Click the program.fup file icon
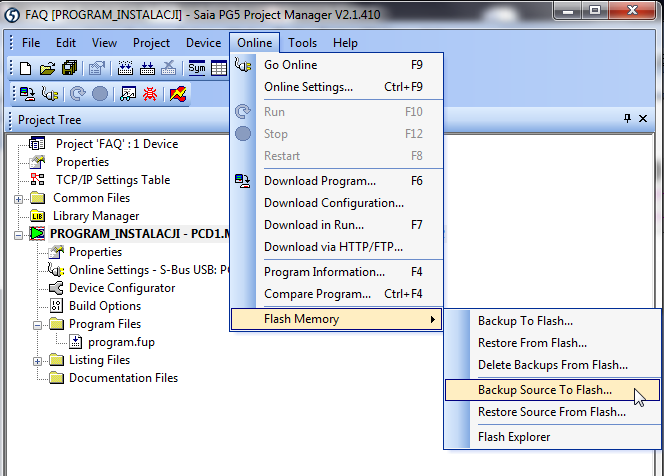 click(76, 342)
